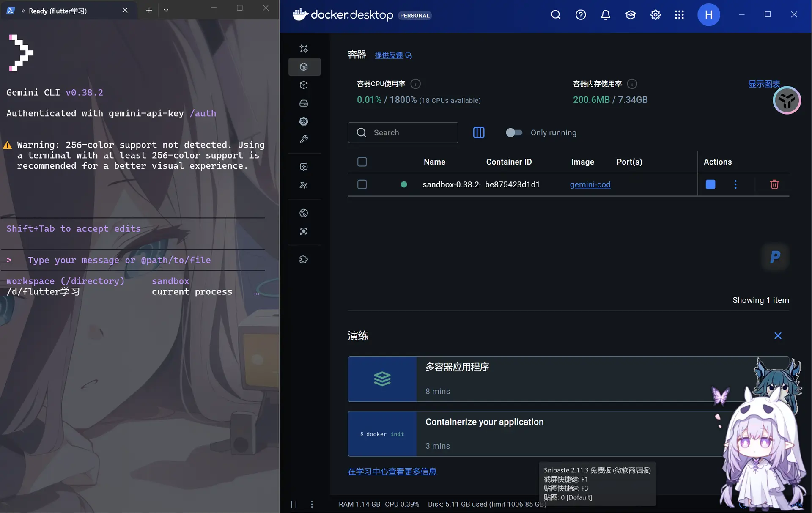Open Ask Gordon sparkles icon in Docker sidebar
This screenshot has width=812, height=513.
click(x=304, y=49)
